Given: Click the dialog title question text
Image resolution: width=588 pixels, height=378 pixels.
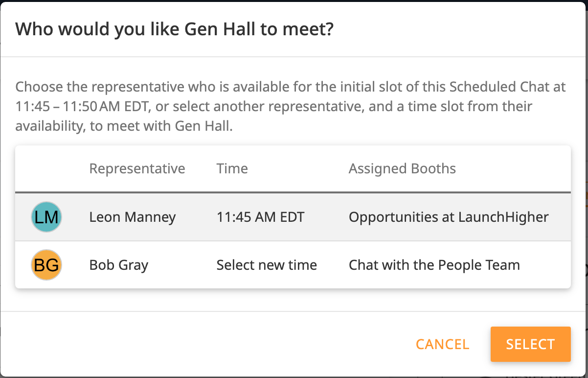Looking at the screenshot, I should 174,29.
